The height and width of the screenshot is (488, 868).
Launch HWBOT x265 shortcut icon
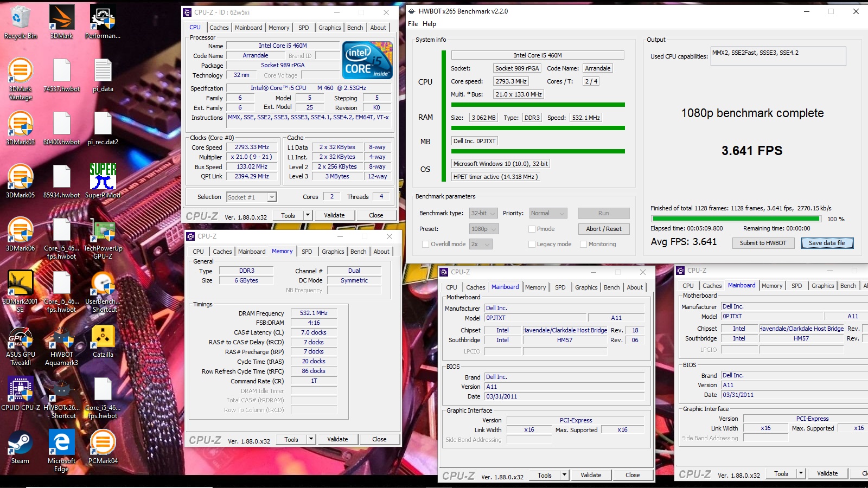click(62, 398)
